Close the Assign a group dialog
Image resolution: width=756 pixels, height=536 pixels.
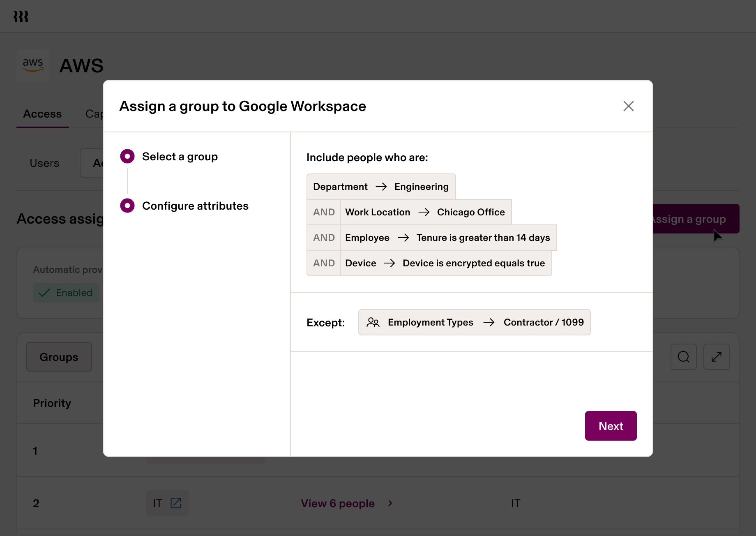(628, 106)
